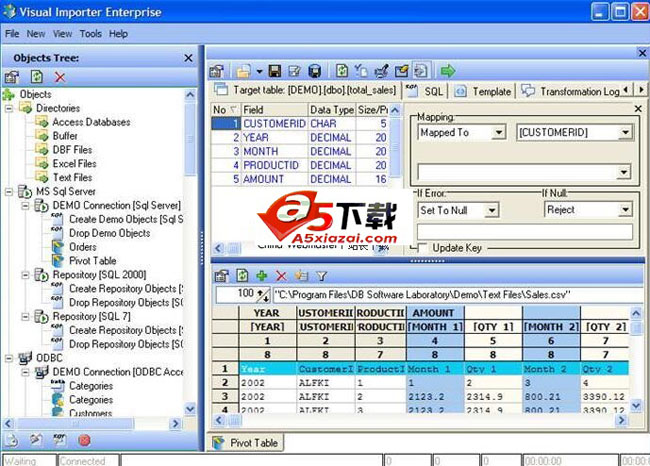Run the import with the green arrow
This screenshot has height=466, width=650.
[448, 71]
